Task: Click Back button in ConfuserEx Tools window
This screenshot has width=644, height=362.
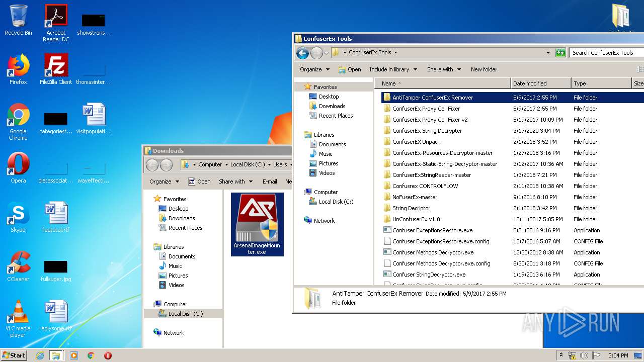Action: tap(302, 52)
